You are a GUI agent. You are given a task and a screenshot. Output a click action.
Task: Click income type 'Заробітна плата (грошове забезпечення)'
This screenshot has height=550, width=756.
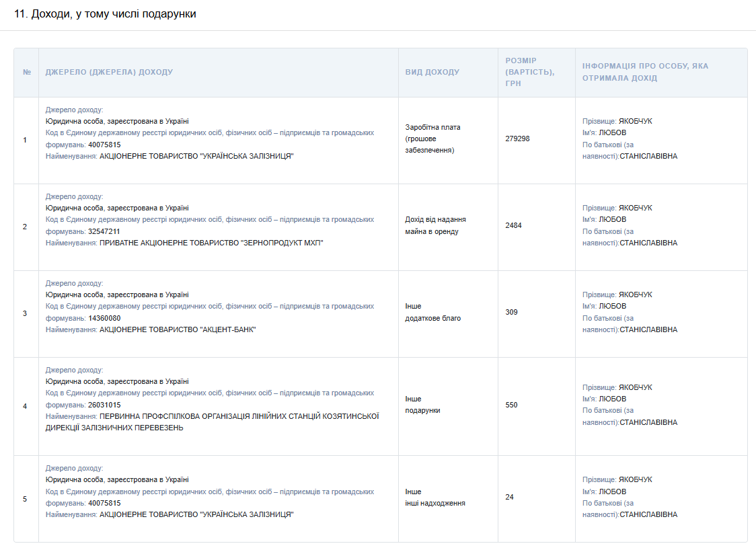click(432, 139)
